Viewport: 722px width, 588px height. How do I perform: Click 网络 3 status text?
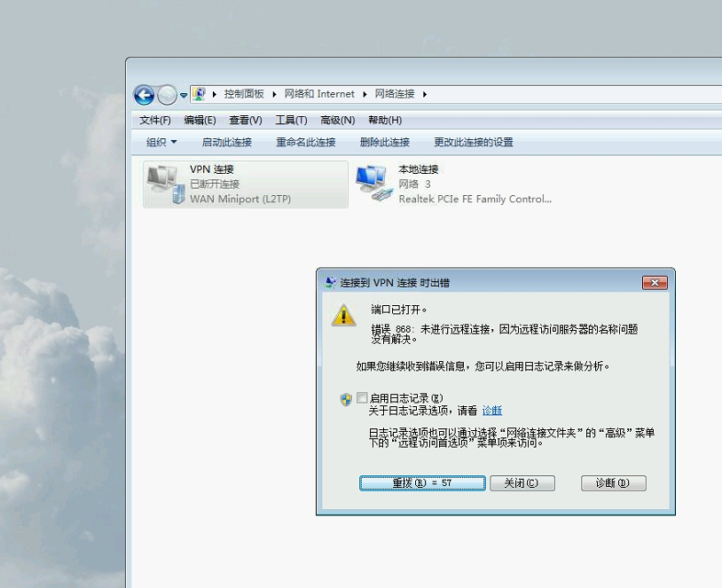pyautogui.click(x=414, y=184)
